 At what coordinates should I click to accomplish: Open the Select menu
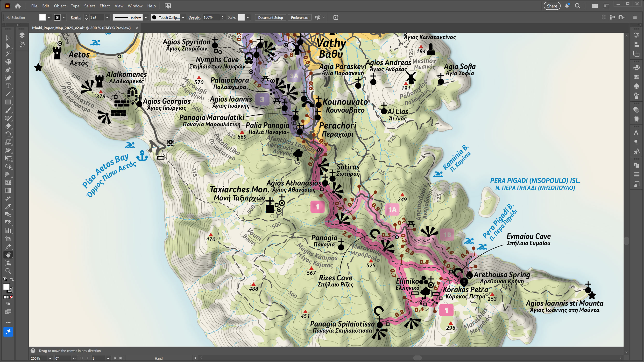pyautogui.click(x=90, y=6)
